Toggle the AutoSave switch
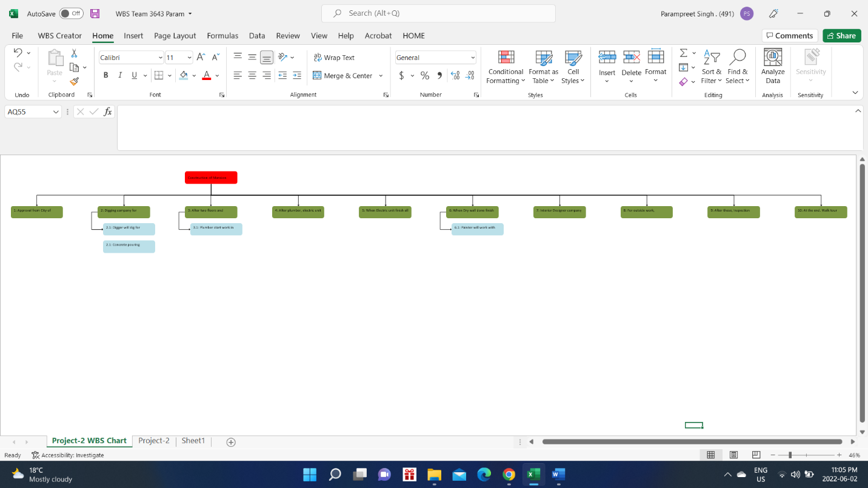Screen dimensions: 868x488 click(x=72, y=13)
